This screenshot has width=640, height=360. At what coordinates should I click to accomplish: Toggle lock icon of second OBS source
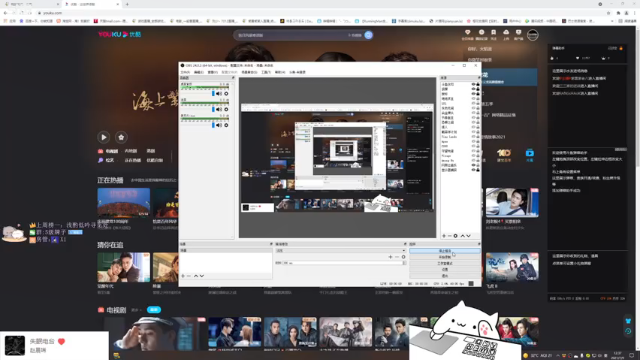tap(478, 89)
